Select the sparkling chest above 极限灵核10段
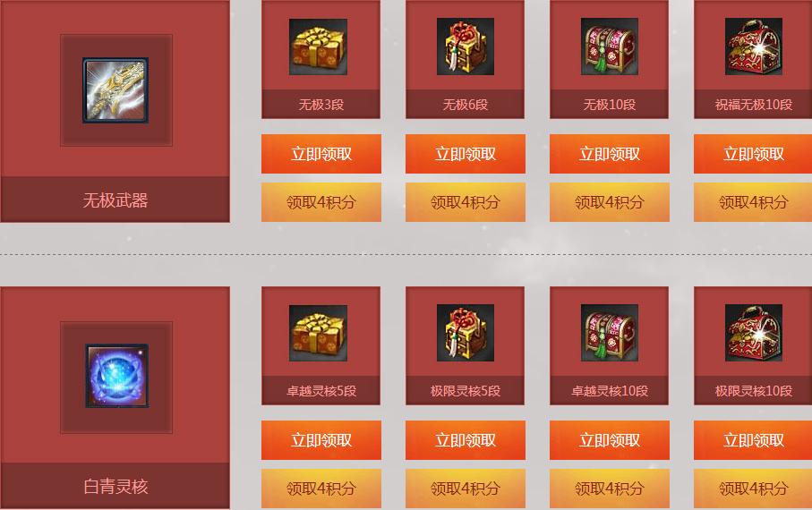The width and height of the screenshot is (812, 510). (x=754, y=333)
